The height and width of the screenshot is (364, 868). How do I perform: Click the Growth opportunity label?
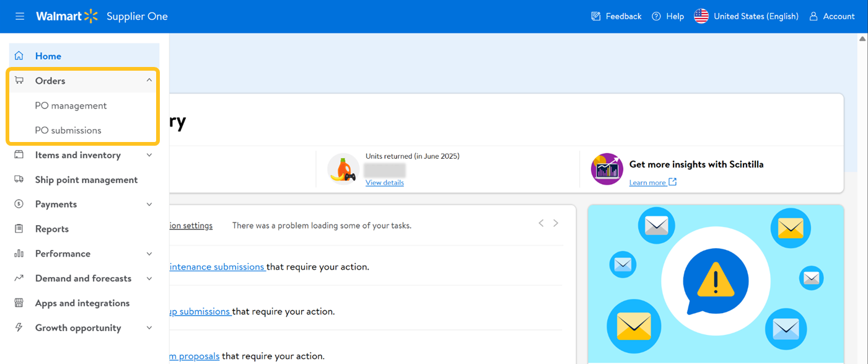[x=78, y=327]
